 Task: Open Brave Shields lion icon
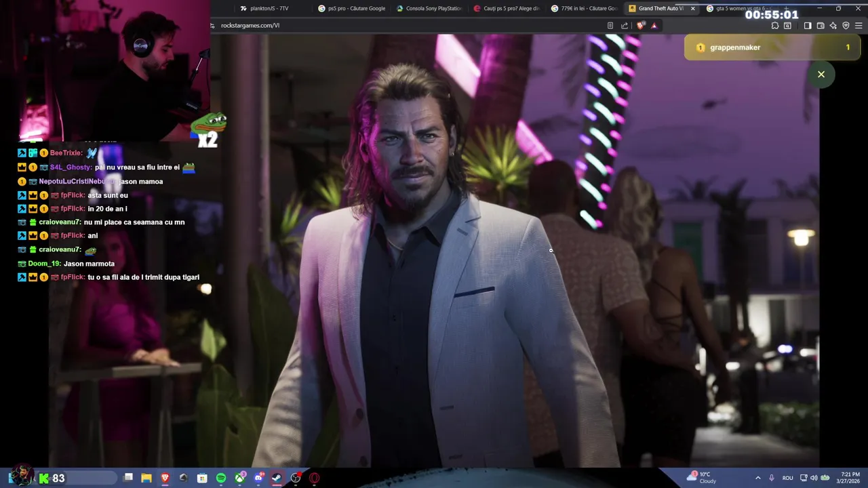641,26
